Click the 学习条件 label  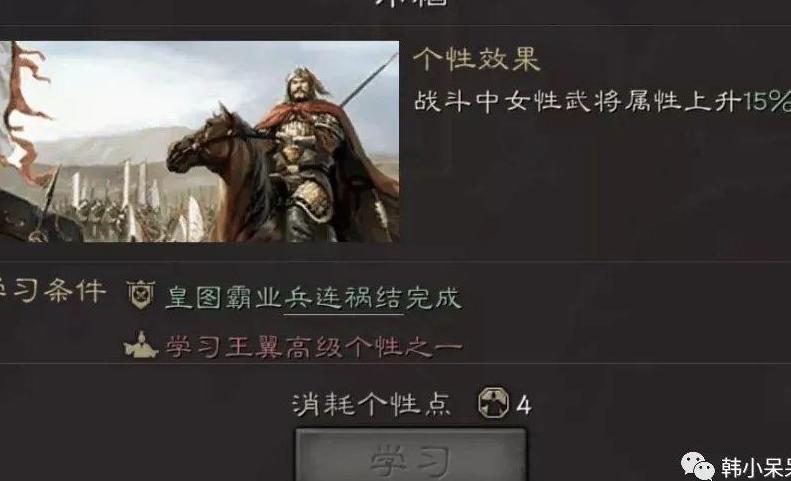pyautogui.click(x=52, y=291)
